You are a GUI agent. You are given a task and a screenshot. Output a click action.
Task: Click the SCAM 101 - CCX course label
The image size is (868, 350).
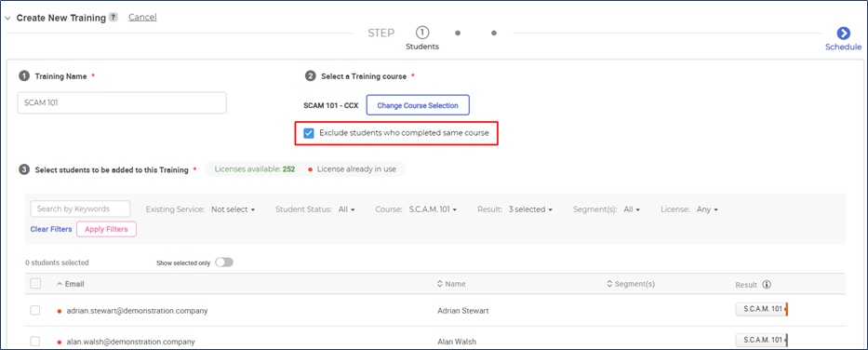click(x=332, y=105)
